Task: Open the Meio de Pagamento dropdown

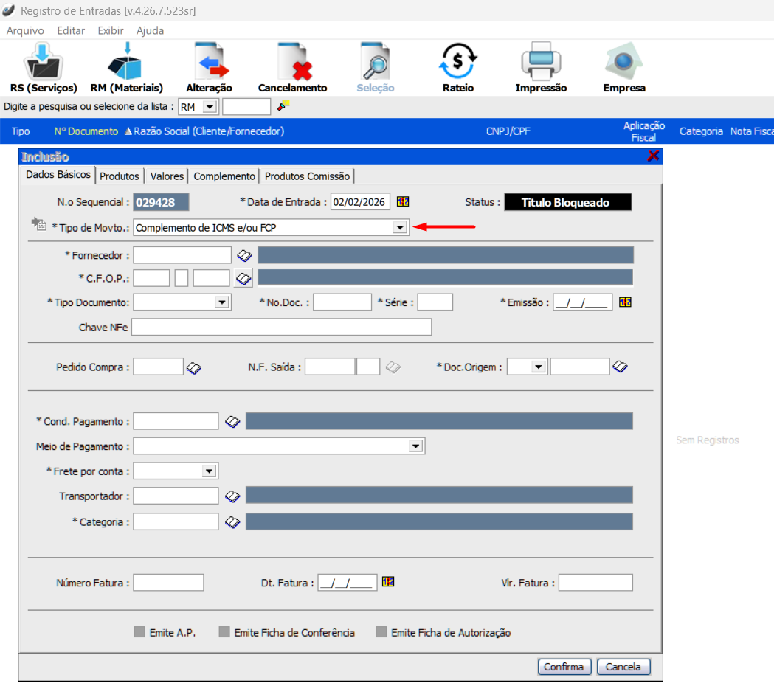Action: (x=417, y=446)
